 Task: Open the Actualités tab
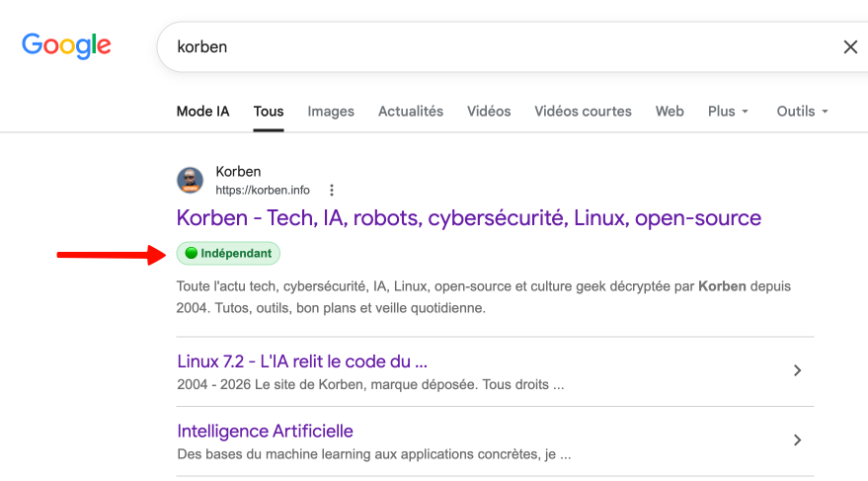[410, 112]
